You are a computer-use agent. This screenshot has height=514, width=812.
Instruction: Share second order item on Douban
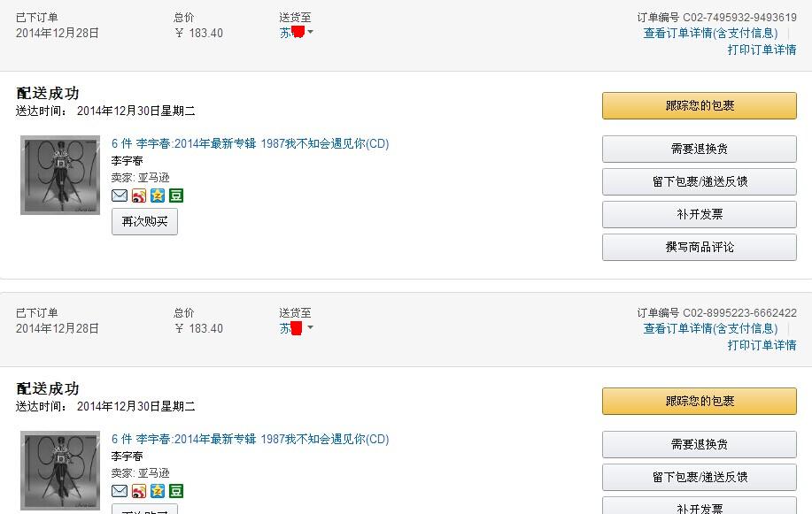pos(176,491)
